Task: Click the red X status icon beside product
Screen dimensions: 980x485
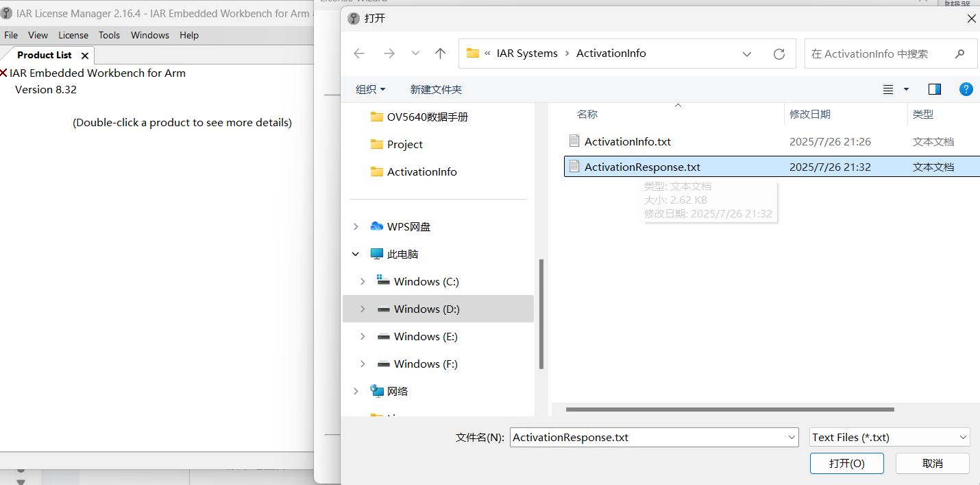Action: coord(4,73)
